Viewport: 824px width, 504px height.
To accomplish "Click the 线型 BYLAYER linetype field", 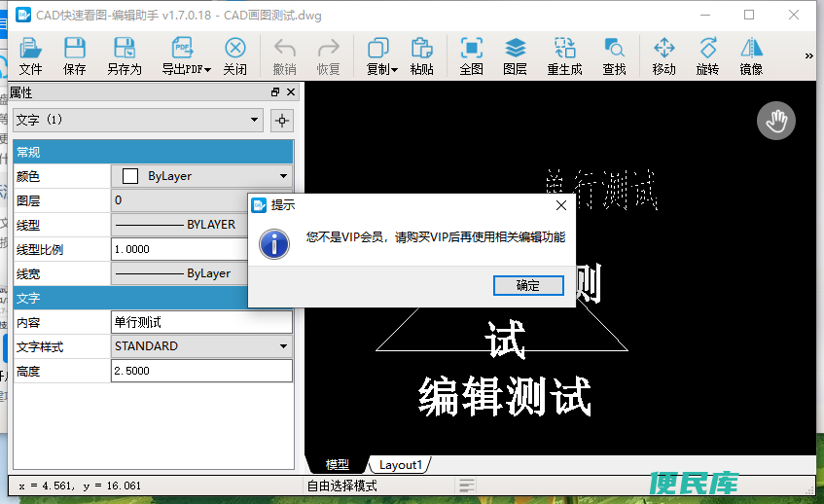I will [180, 225].
